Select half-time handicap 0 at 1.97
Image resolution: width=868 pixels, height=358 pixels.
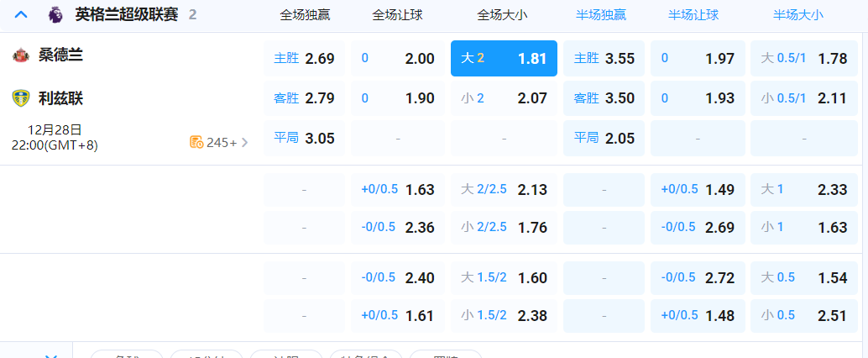tap(698, 58)
